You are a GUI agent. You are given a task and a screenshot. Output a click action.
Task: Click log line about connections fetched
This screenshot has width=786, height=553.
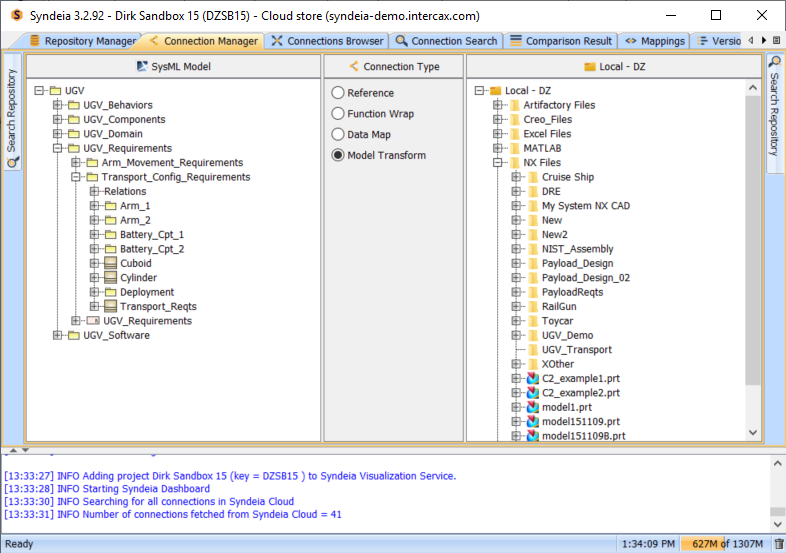tap(173, 514)
